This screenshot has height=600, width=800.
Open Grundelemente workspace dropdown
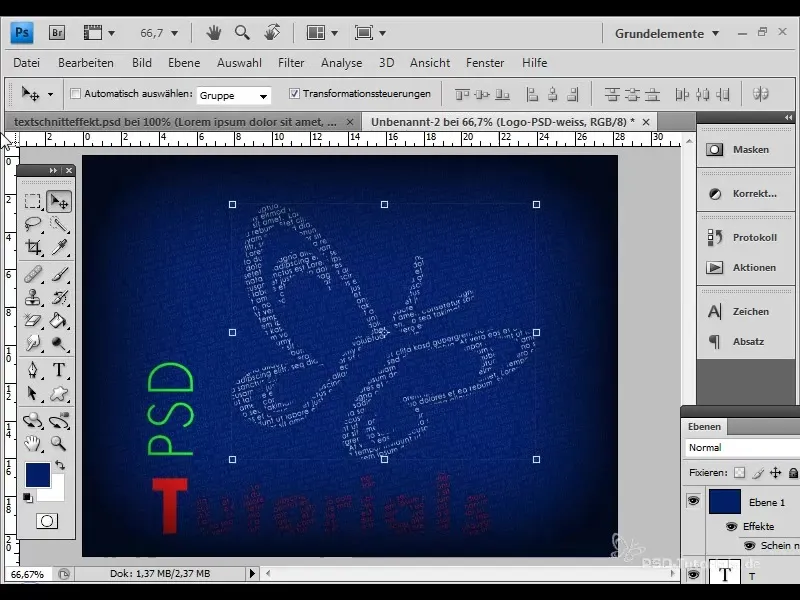coord(667,34)
